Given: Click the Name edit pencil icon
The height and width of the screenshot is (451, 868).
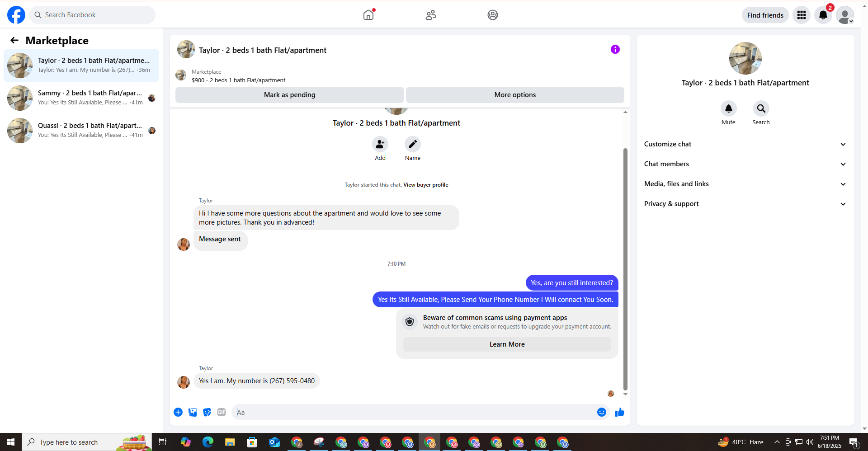Looking at the screenshot, I should (x=413, y=144).
